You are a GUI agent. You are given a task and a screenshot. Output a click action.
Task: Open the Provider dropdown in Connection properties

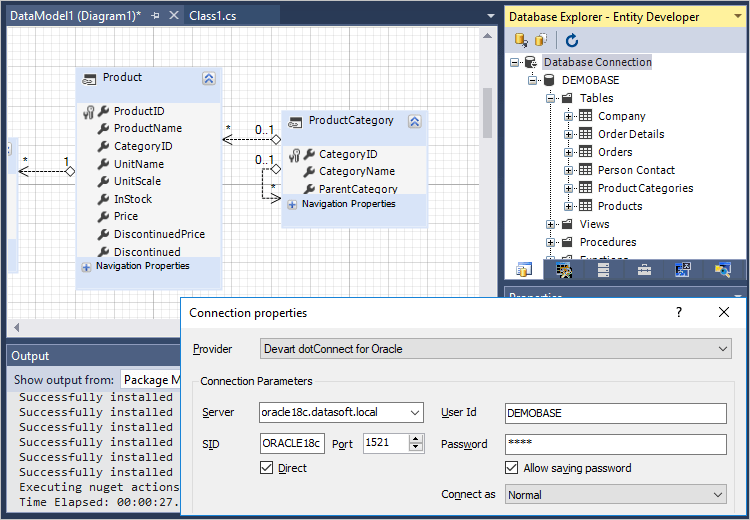tap(723, 349)
